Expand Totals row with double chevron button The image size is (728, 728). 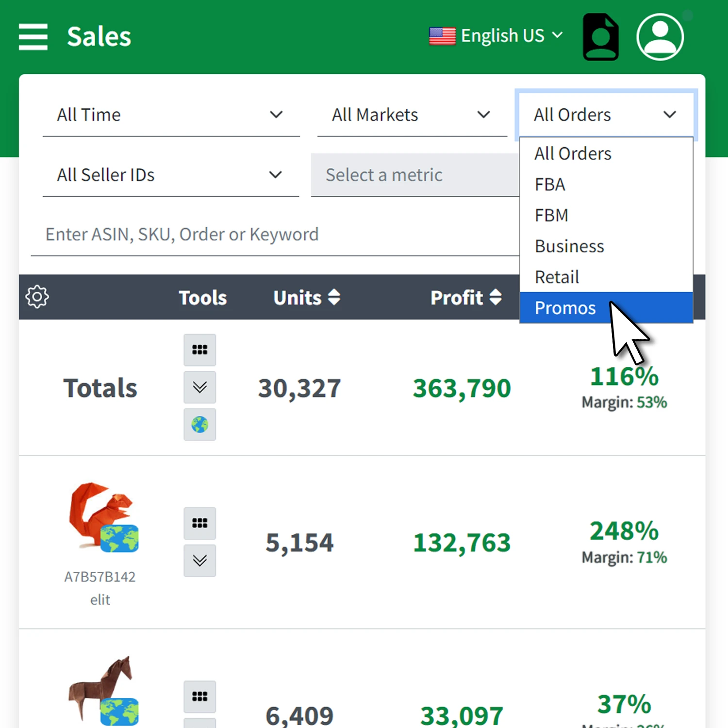pos(199,387)
